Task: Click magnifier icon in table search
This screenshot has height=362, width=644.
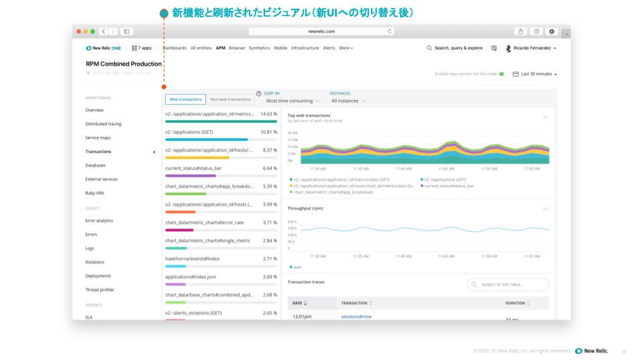Action: tap(474, 284)
